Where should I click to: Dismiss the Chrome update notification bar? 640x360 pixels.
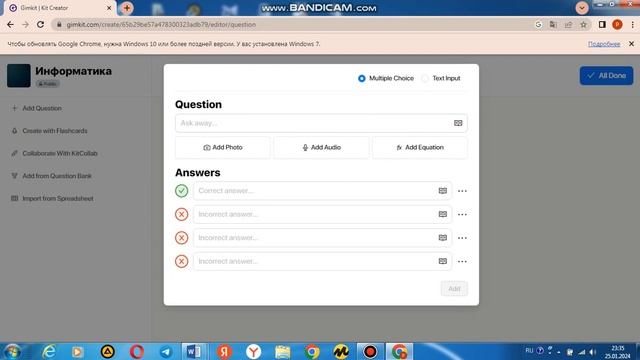click(x=631, y=44)
